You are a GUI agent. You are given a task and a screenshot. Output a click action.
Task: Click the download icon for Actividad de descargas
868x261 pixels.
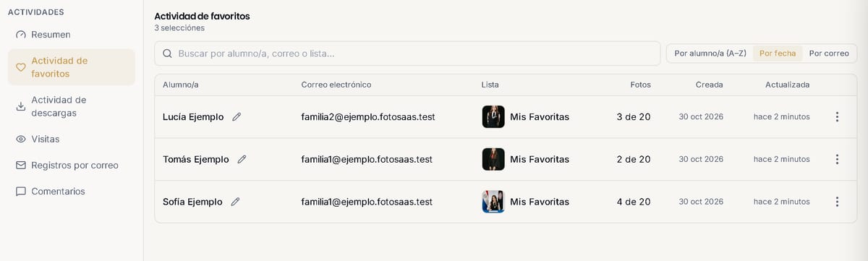click(21, 106)
